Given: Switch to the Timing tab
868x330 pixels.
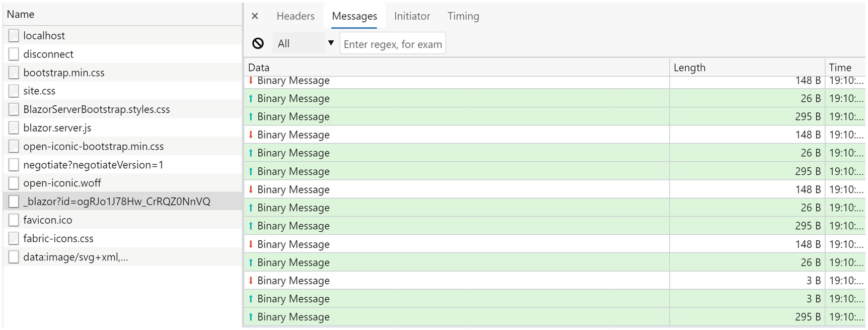Looking at the screenshot, I should tap(463, 16).
